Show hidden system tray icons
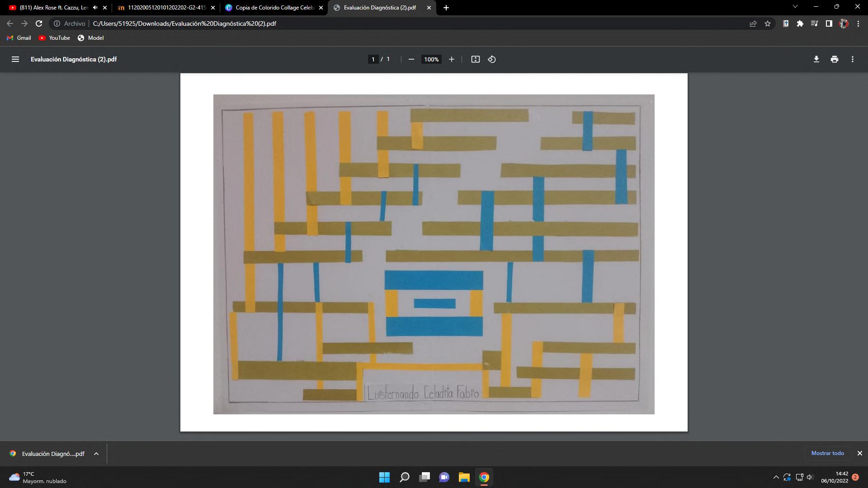 [776, 477]
